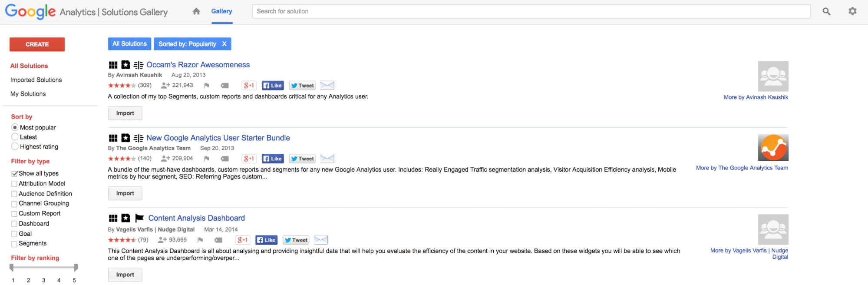Image resolution: width=868 pixels, height=285 pixels.
Task: Click the search magnifier icon
Action: (826, 12)
